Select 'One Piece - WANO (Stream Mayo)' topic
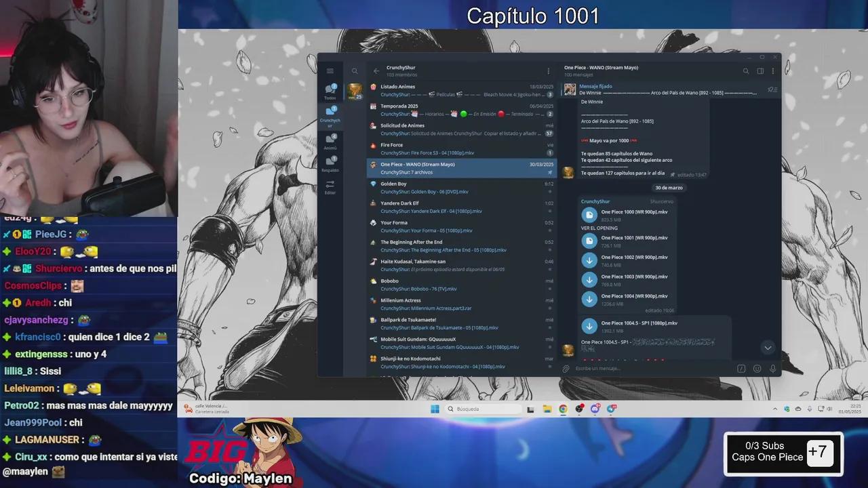 [461, 168]
